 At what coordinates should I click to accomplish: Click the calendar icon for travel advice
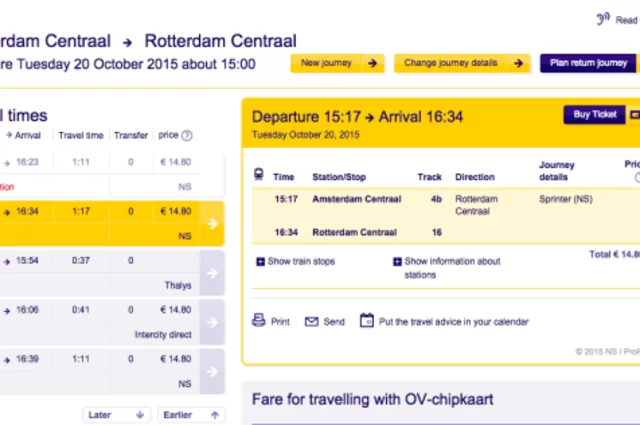[x=366, y=322]
